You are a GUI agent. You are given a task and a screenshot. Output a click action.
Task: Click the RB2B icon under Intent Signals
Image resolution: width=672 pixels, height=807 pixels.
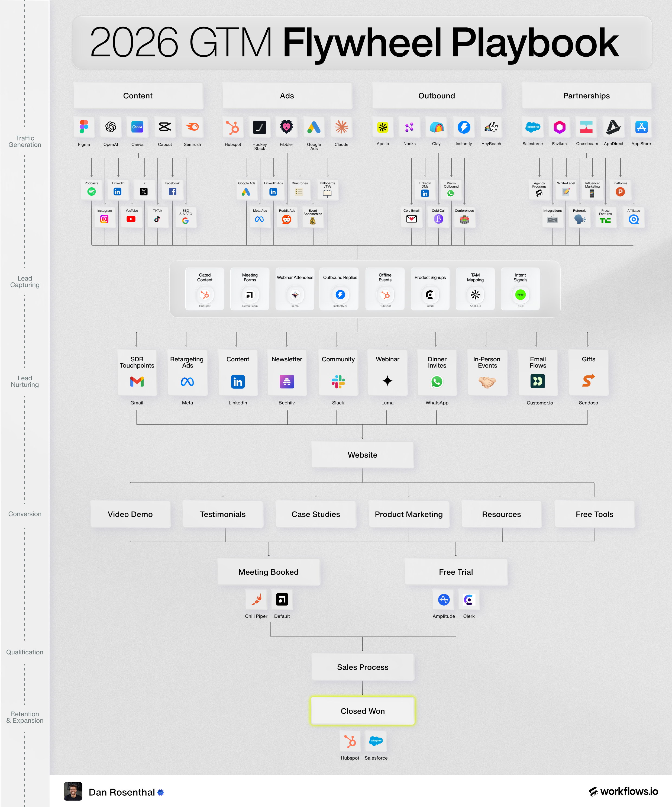coord(520,295)
